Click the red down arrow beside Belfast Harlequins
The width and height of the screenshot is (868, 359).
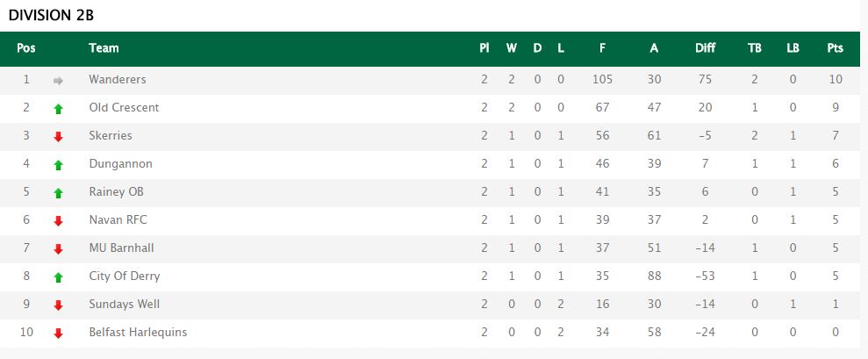(x=59, y=334)
